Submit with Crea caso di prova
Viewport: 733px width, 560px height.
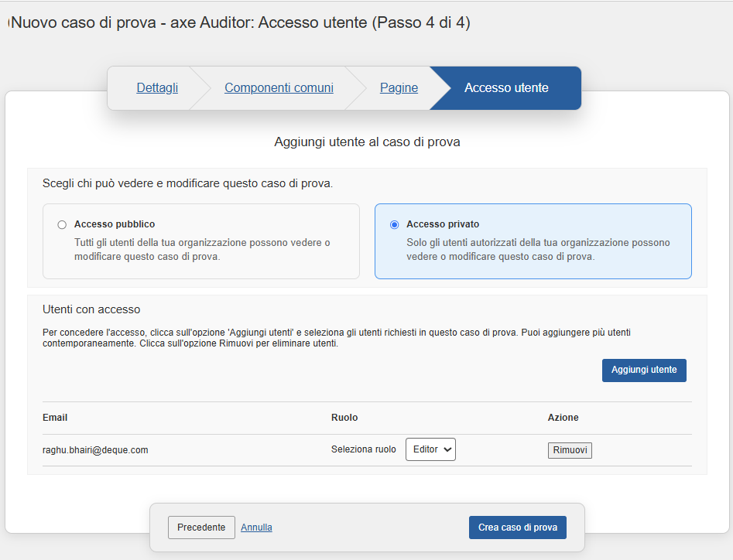click(517, 528)
